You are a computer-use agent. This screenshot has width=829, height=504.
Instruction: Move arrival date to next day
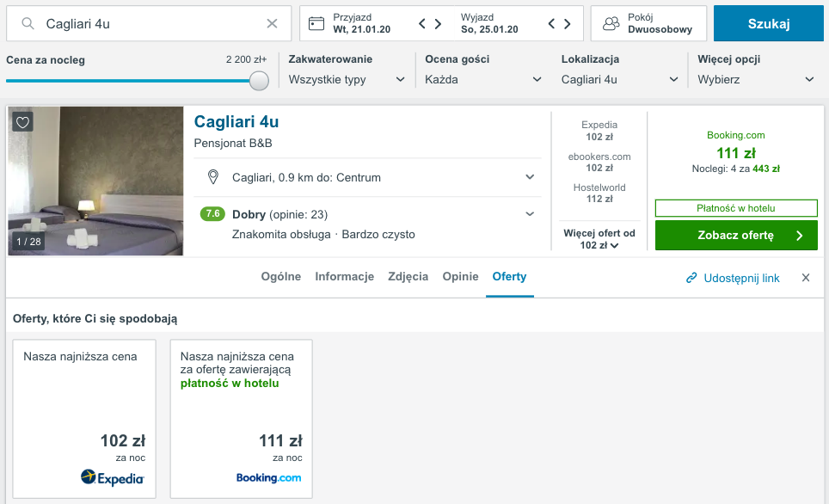[x=438, y=23]
